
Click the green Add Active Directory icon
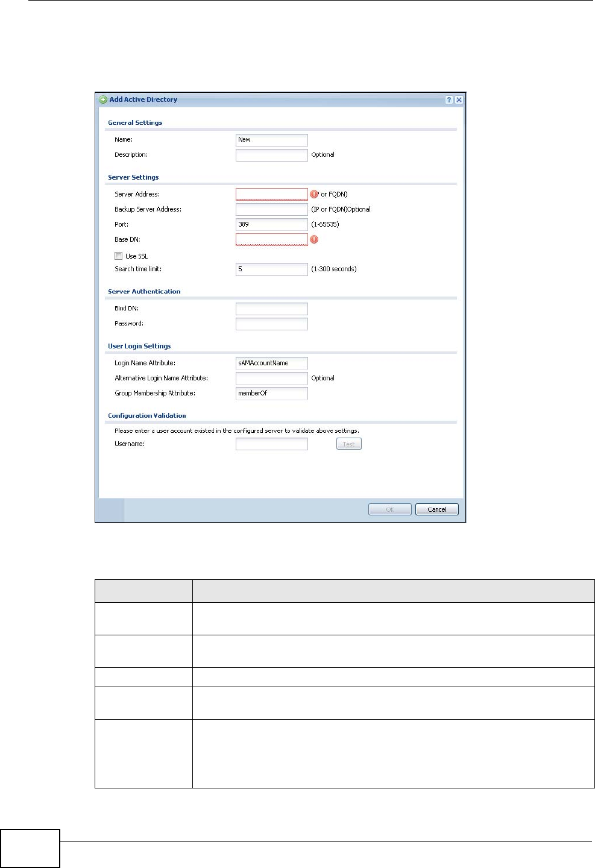click(103, 99)
